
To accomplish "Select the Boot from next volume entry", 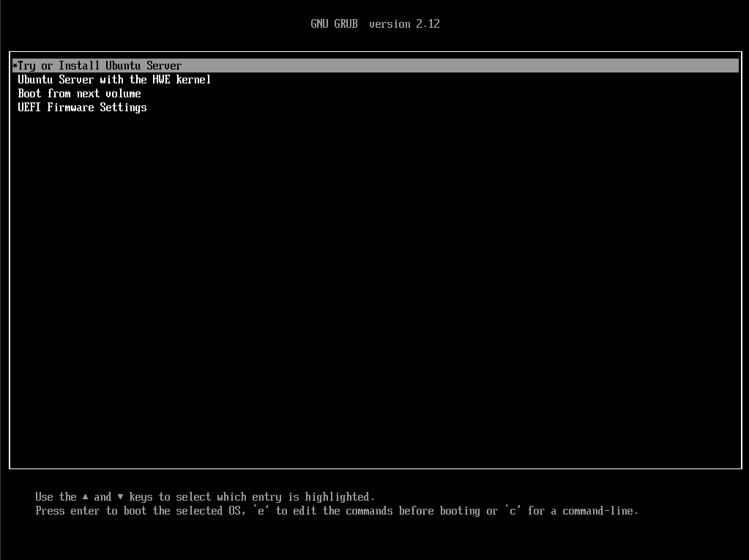I will (79, 94).
